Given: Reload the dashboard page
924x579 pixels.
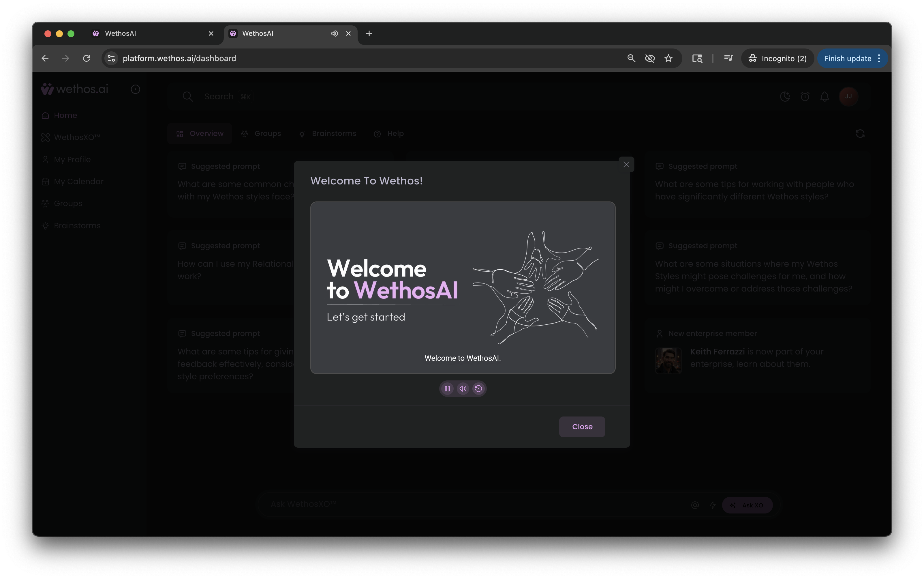Looking at the screenshot, I should click(x=87, y=58).
